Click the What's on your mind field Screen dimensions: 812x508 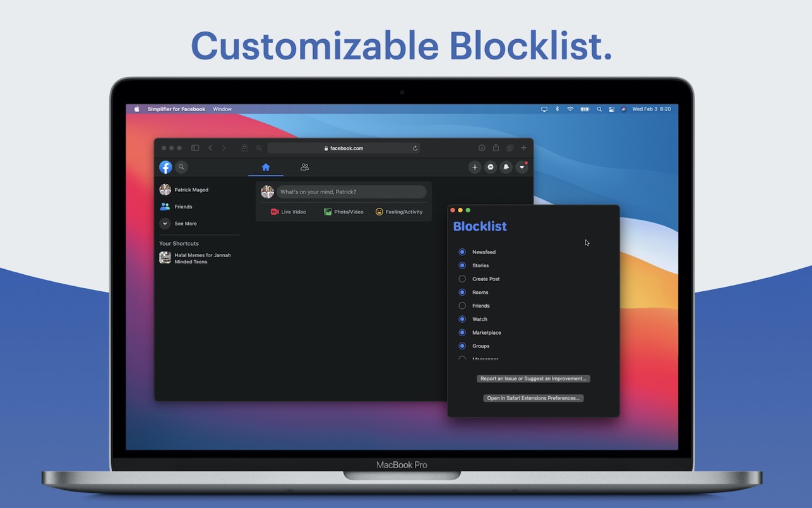[352, 191]
